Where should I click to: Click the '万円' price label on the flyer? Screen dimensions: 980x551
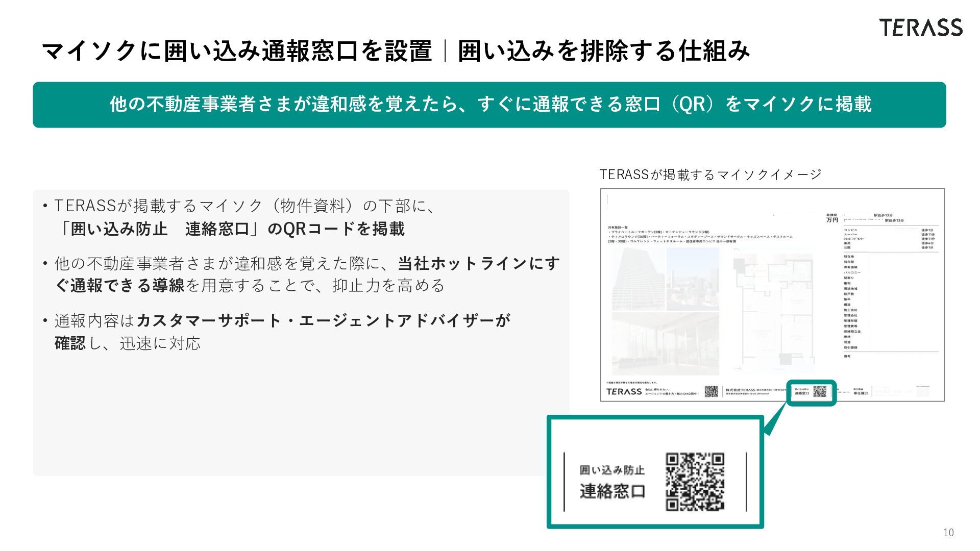832,220
